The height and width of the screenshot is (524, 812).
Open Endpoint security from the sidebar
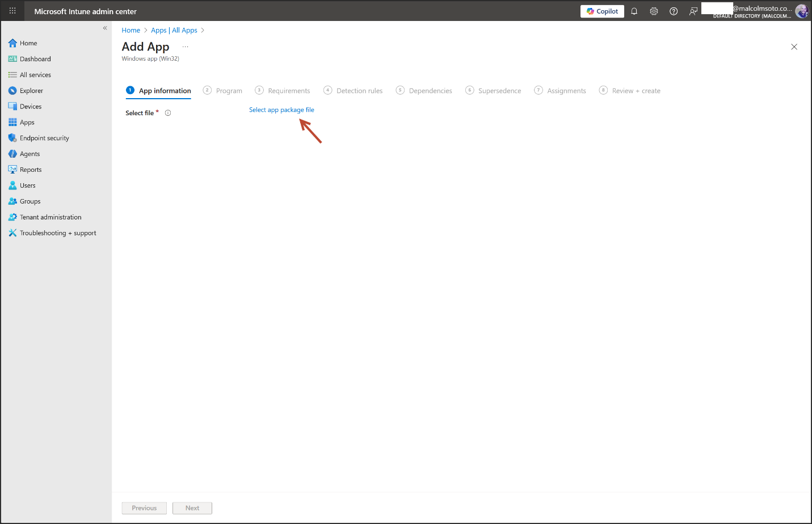point(44,138)
